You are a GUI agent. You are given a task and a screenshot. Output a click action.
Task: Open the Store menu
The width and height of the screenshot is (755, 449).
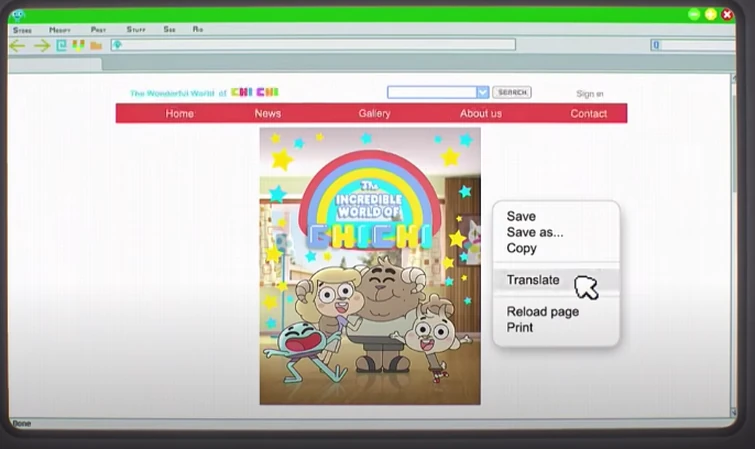[22, 30]
